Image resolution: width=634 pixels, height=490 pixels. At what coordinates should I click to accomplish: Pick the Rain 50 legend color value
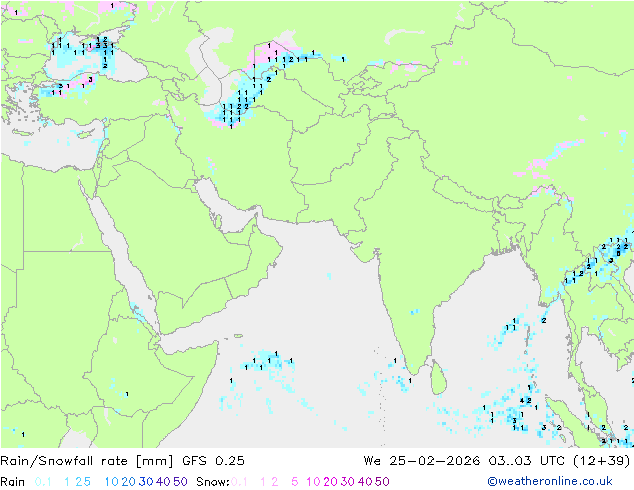point(180,482)
